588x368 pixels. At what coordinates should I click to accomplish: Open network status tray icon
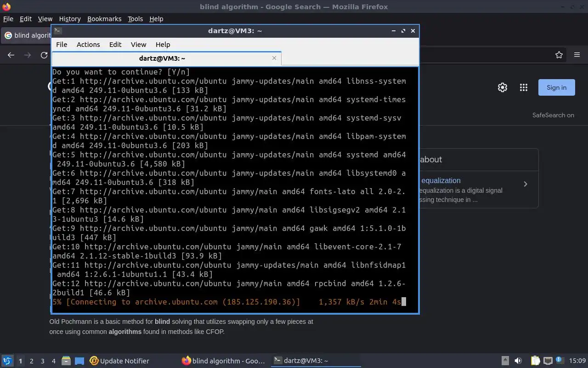[548, 361]
